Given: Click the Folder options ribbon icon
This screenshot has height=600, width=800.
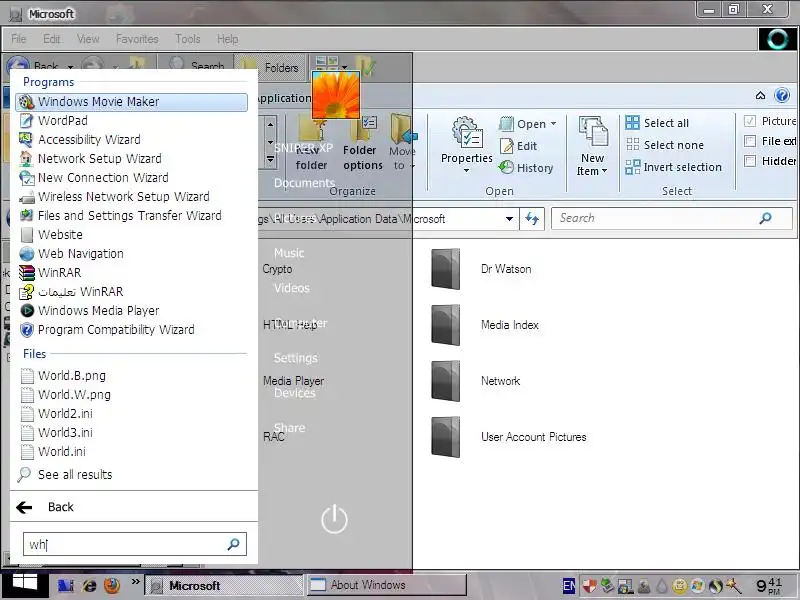Looking at the screenshot, I should (362, 143).
